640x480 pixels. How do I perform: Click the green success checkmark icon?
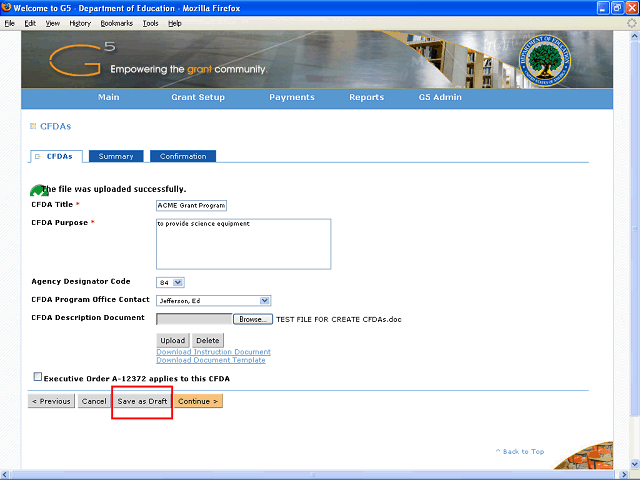click(38, 190)
